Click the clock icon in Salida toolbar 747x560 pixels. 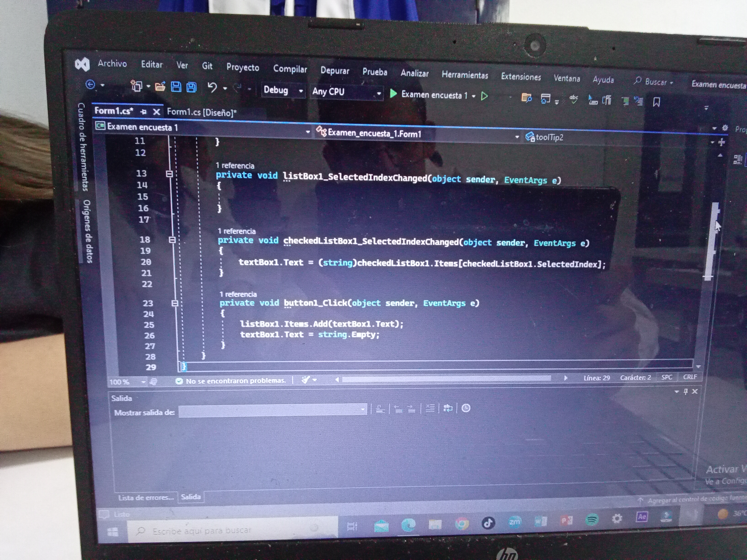click(466, 408)
